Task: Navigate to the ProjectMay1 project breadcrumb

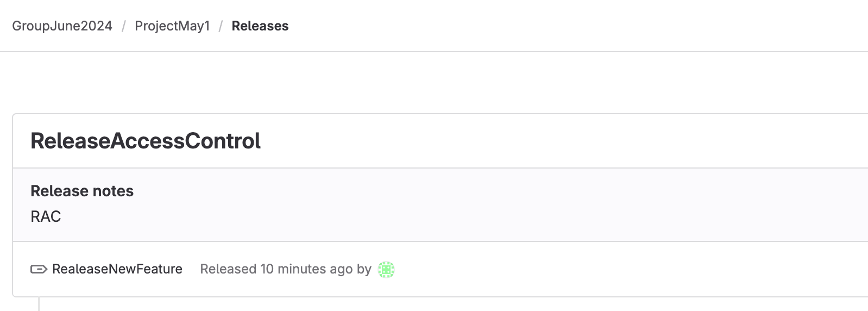Action: tap(172, 26)
